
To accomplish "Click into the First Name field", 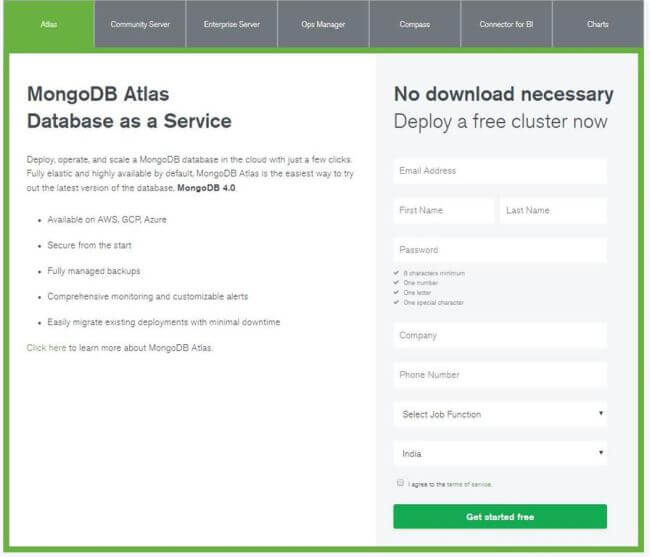I will (x=444, y=211).
